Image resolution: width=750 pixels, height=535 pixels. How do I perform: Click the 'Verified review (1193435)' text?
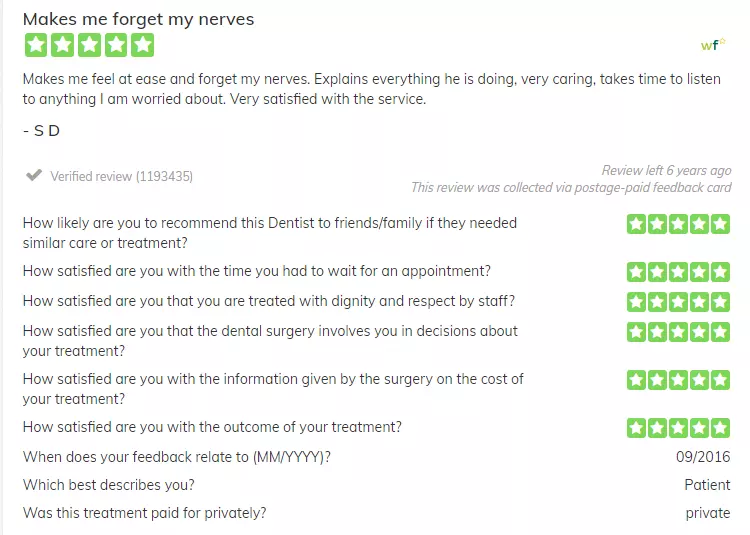(x=121, y=176)
